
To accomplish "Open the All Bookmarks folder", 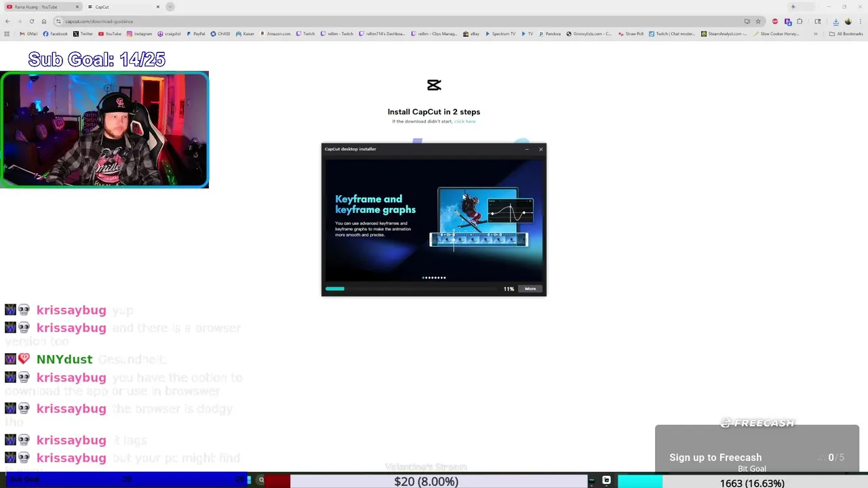I will [x=847, y=33].
